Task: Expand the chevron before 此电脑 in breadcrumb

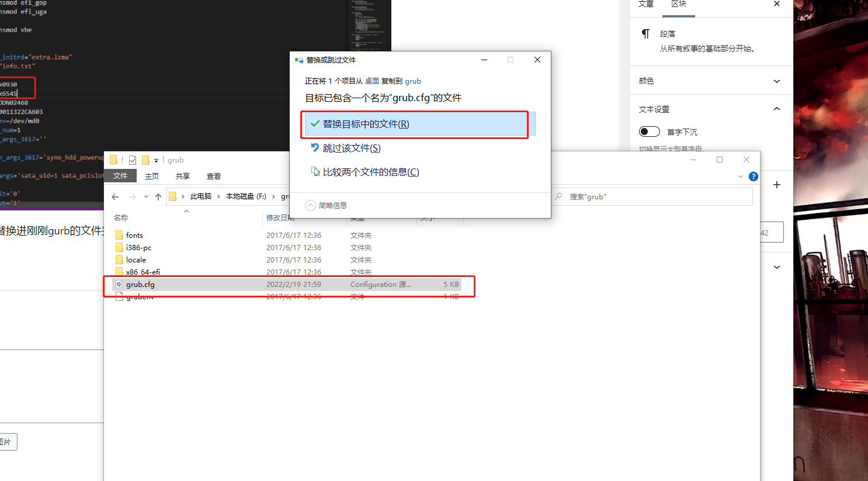Action: (x=183, y=196)
